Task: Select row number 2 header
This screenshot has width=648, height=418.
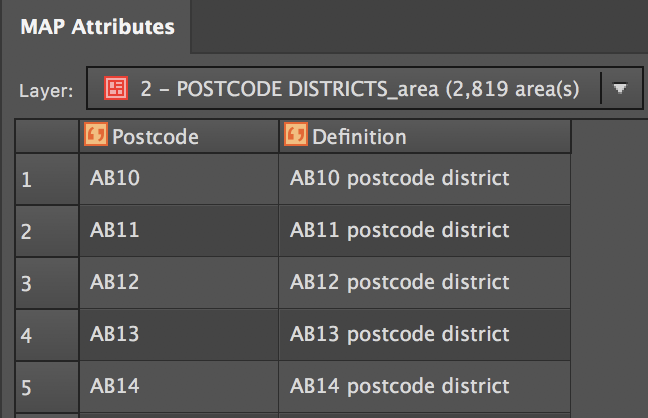Action: pos(47,231)
